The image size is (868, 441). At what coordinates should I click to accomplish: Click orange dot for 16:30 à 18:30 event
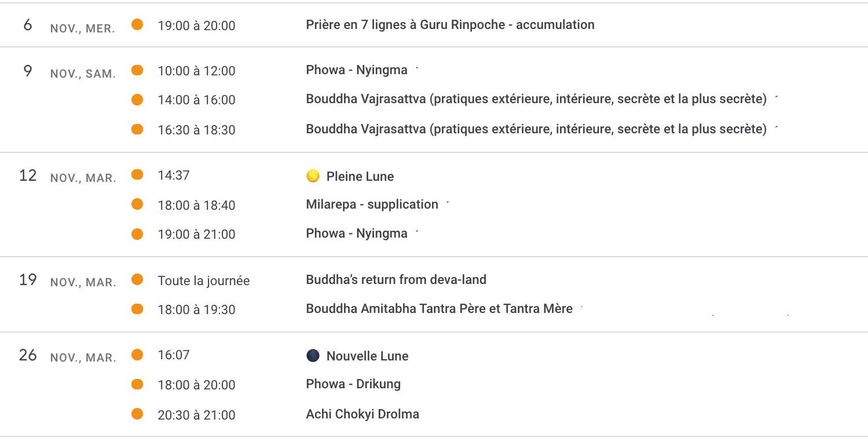pos(137,129)
